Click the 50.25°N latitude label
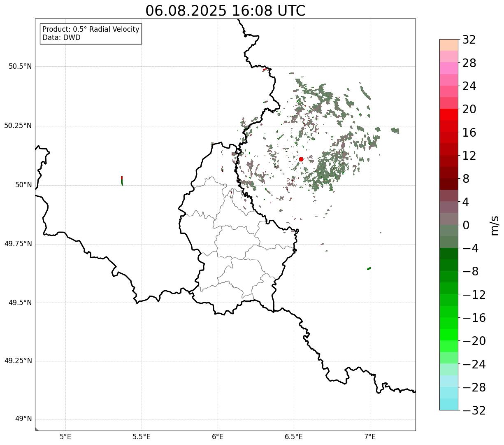This screenshot has height=445, width=504. (18, 126)
